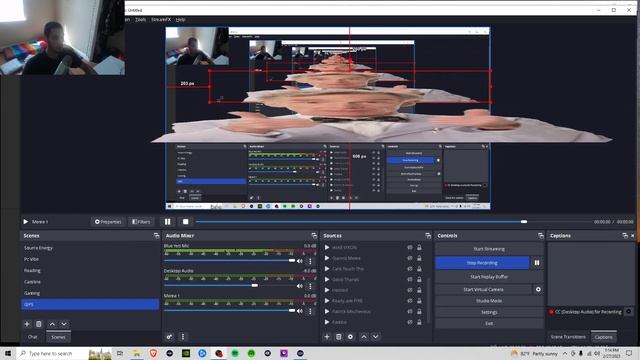This screenshot has width=640, height=360.
Task: Toggle lock on the Cant Touch This source
Action: (x=419, y=269)
